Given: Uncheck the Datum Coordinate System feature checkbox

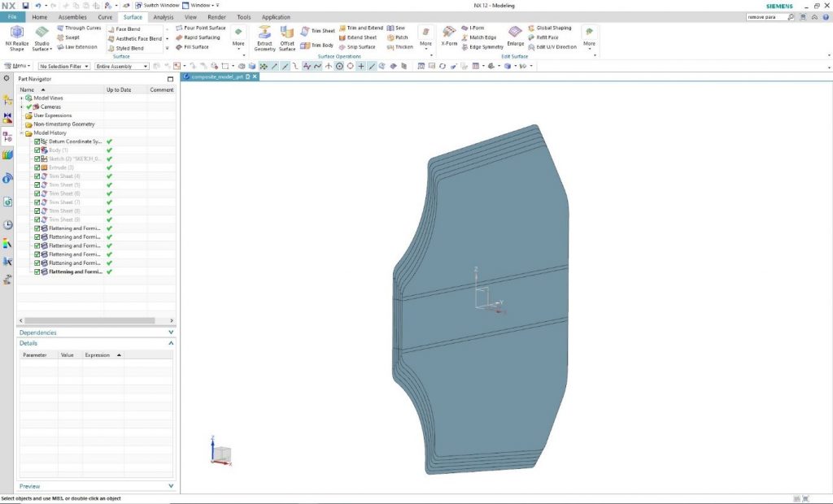Looking at the screenshot, I should point(37,141).
